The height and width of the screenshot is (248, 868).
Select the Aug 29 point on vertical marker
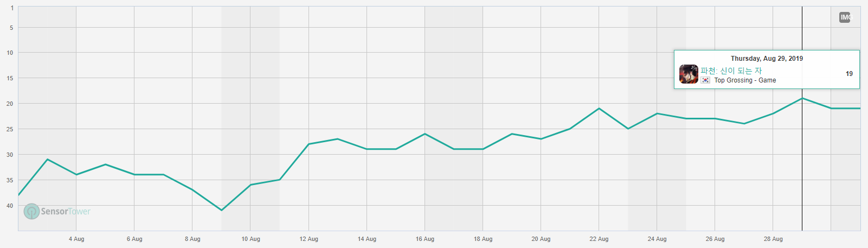(x=802, y=98)
